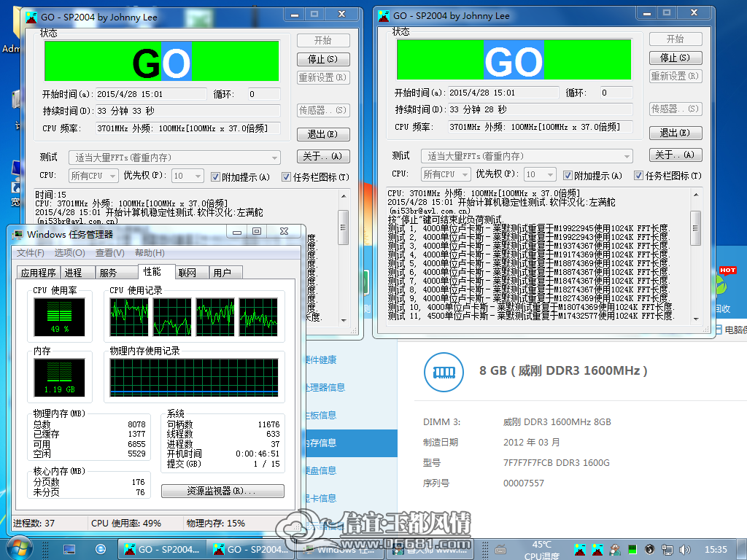Click 关于..(A) button in right SP2004
Screen dimensions: 747x560
(x=676, y=155)
